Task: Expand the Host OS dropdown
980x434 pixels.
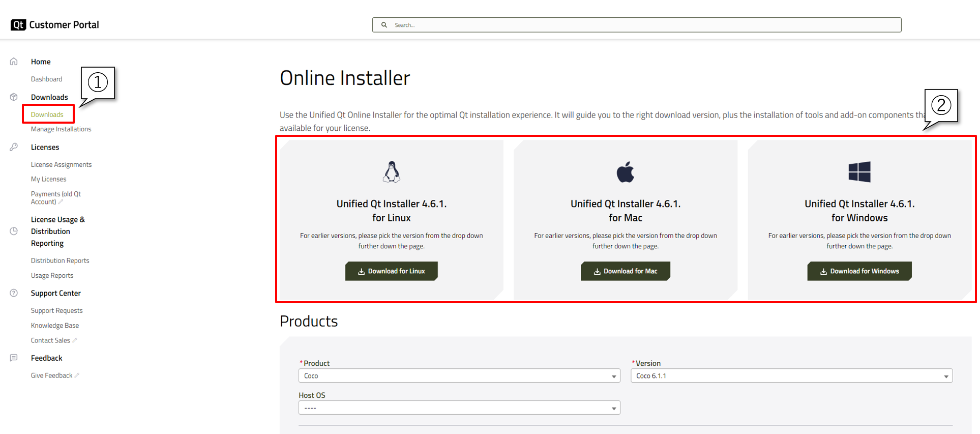Action: pyautogui.click(x=459, y=408)
